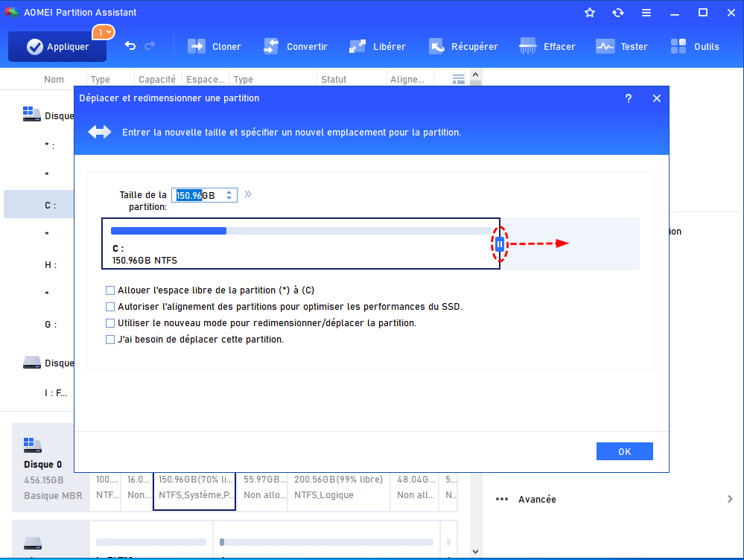Open the Appliquer pending operations dropdown badge
The width and height of the screenshot is (744, 560).
pos(103,32)
